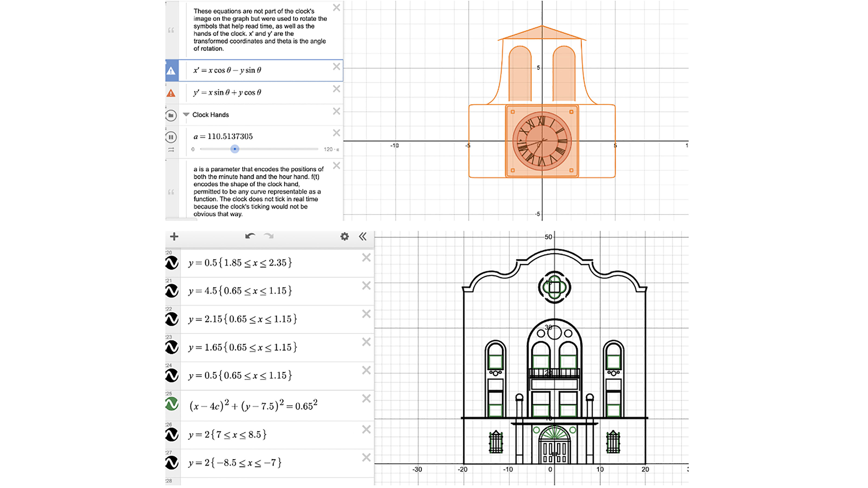Collapse expression list with double chevron
The height and width of the screenshot is (488, 868).
click(x=363, y=236)
